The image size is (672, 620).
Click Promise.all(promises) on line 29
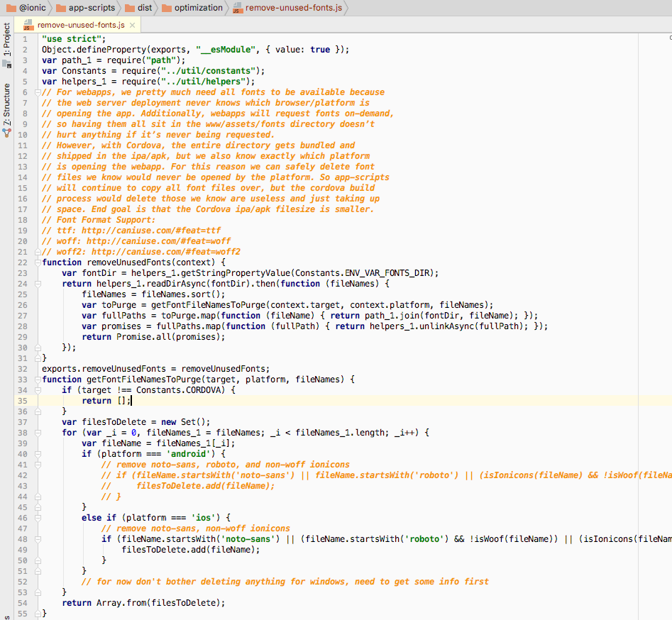pos(168,337)
